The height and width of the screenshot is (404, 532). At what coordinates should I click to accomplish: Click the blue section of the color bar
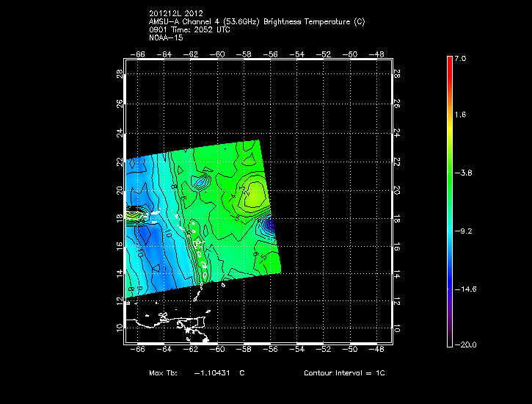click(450, 272)
